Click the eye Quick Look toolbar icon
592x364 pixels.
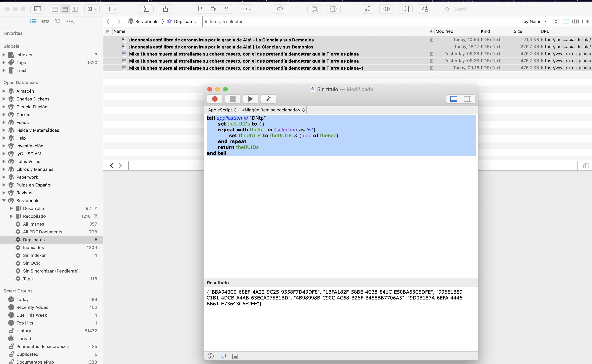coord(386,9)
